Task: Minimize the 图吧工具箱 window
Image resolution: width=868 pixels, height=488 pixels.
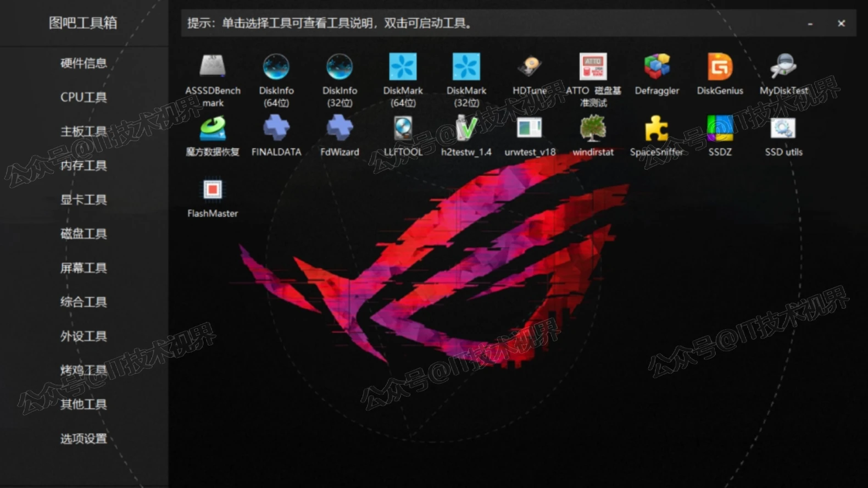Action: coord(810,24)
